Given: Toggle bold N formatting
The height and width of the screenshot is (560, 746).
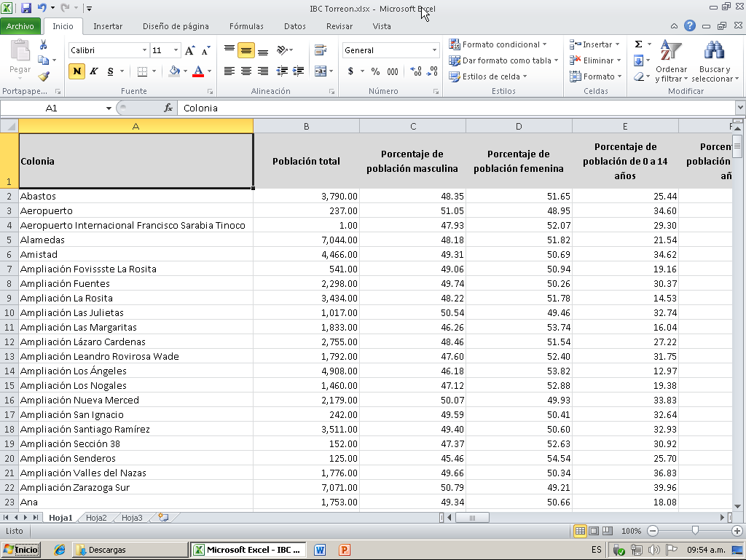Looking at the screenshot, I should (x=77, y=71).
